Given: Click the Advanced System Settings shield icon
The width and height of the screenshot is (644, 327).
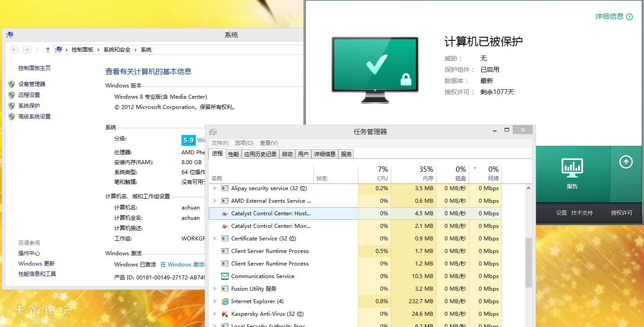Looking at the screenshot, I should [12, 116].
